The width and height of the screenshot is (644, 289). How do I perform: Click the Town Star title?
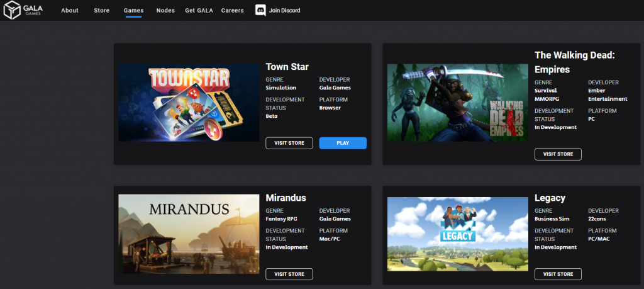coord(287,67)
